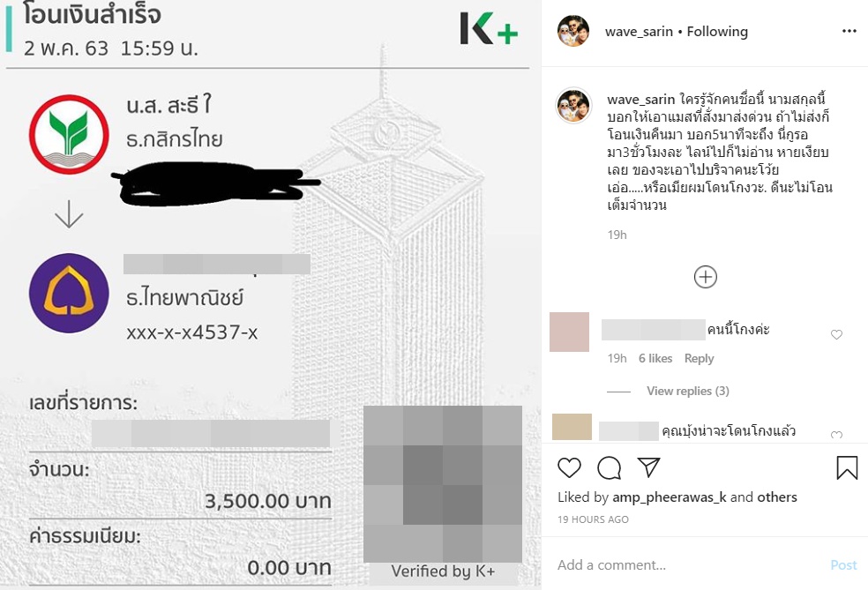Like the 'คุณบุ๋งน่าจะโดนโกงแล้ว' comment
The width and height of the screenshot is (868, 590).
point(836,435)
